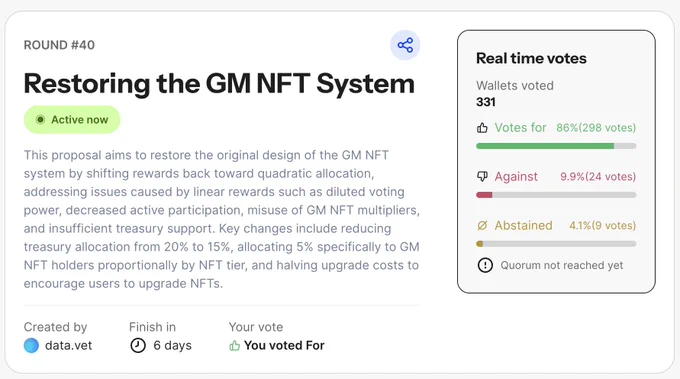Click the You voted For text

(284, 346)
